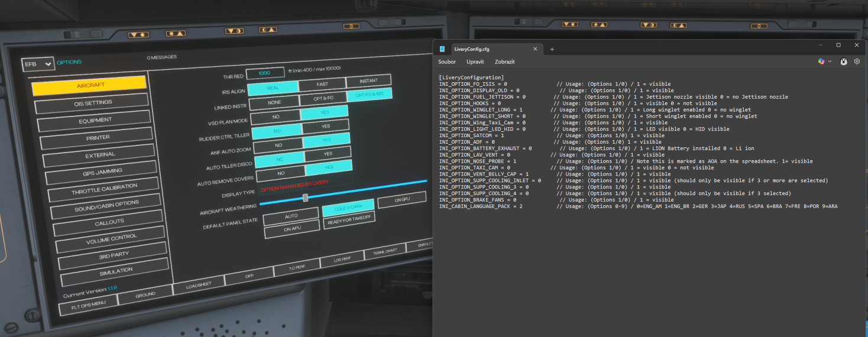Maximize the Notepad window
The width and height of the screenshot is (868, 337).
[x=838, y=45]
